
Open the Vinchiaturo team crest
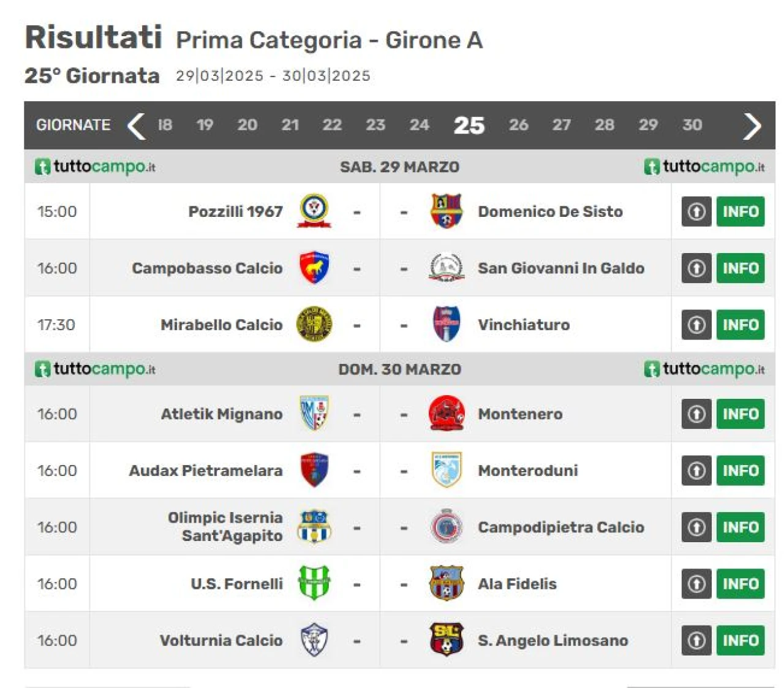pyautogui.click(x=447, y=324)
